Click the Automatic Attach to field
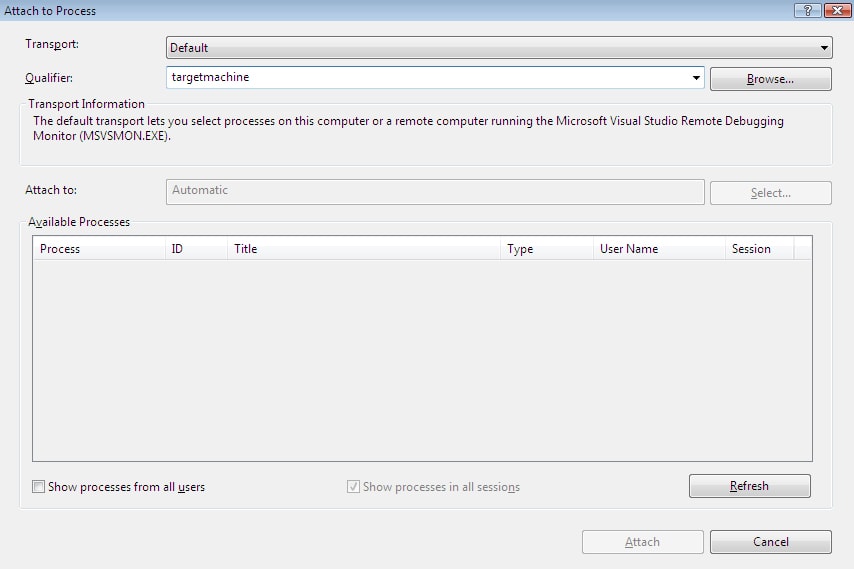This screenshot has height=569, width=854. [x=435, y=192]
